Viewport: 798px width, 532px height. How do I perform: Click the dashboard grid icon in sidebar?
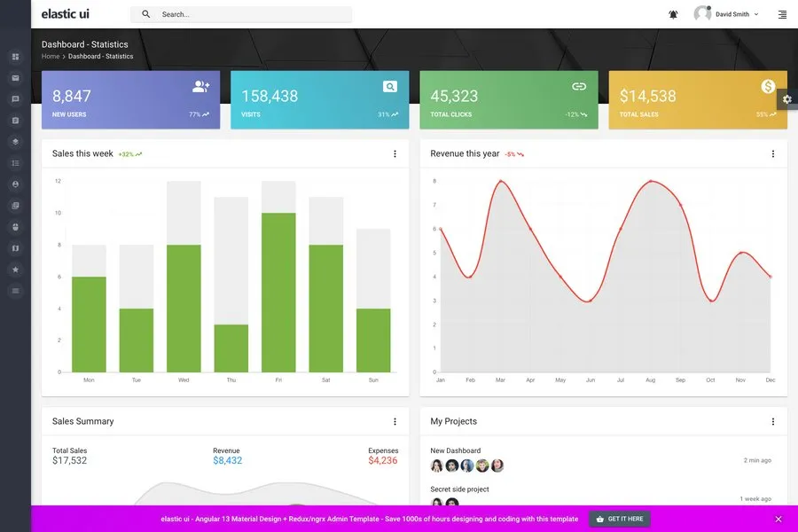(x=15, y=57)
